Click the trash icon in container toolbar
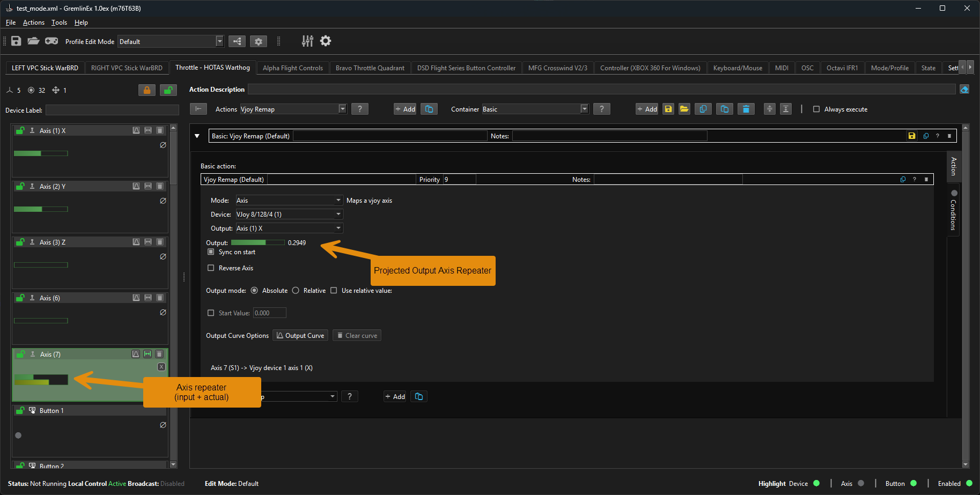This screenshot has height=495, width=980. point(746,109)
